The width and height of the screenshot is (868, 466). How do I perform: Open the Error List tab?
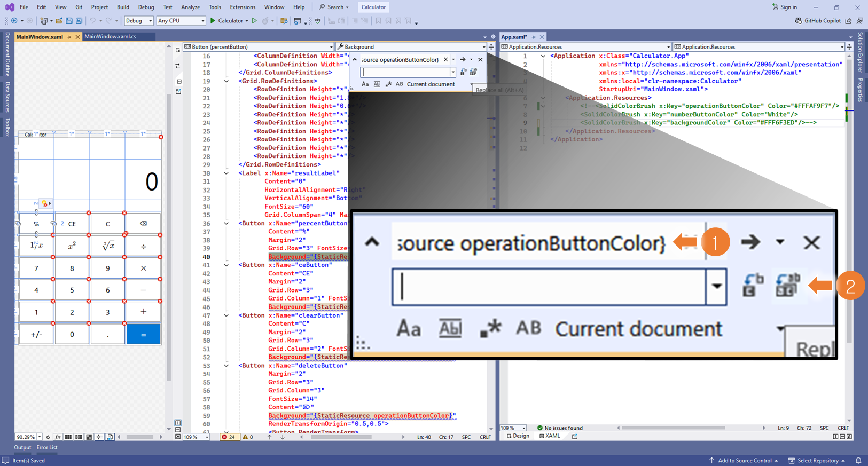47,447
